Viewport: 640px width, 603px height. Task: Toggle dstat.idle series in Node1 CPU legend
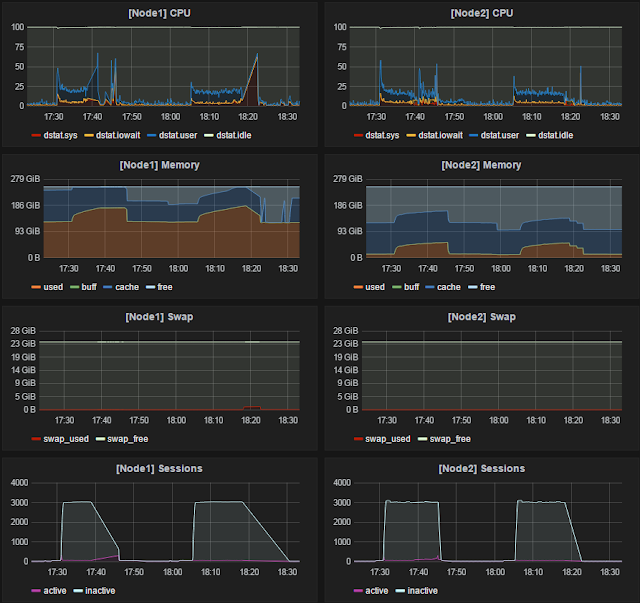228,135
